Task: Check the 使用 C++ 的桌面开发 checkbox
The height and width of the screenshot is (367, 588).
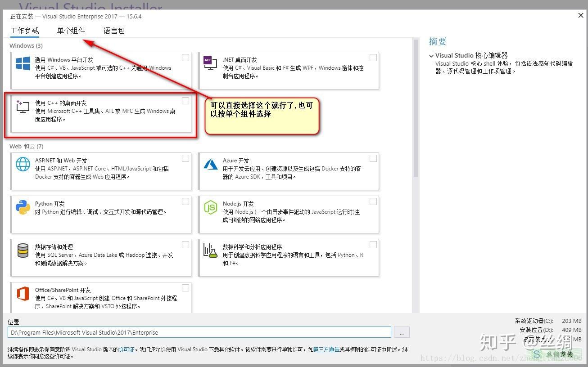Action: click(185, 101)
